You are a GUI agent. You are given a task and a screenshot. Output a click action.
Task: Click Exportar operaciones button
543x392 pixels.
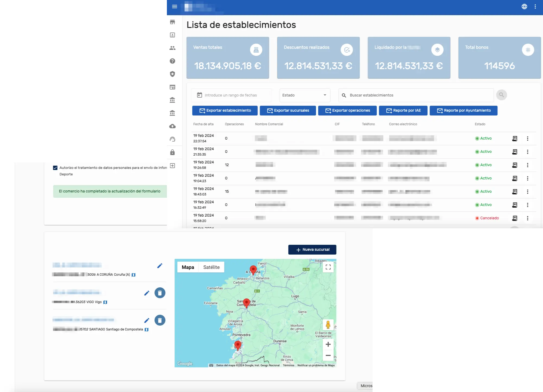347,111
